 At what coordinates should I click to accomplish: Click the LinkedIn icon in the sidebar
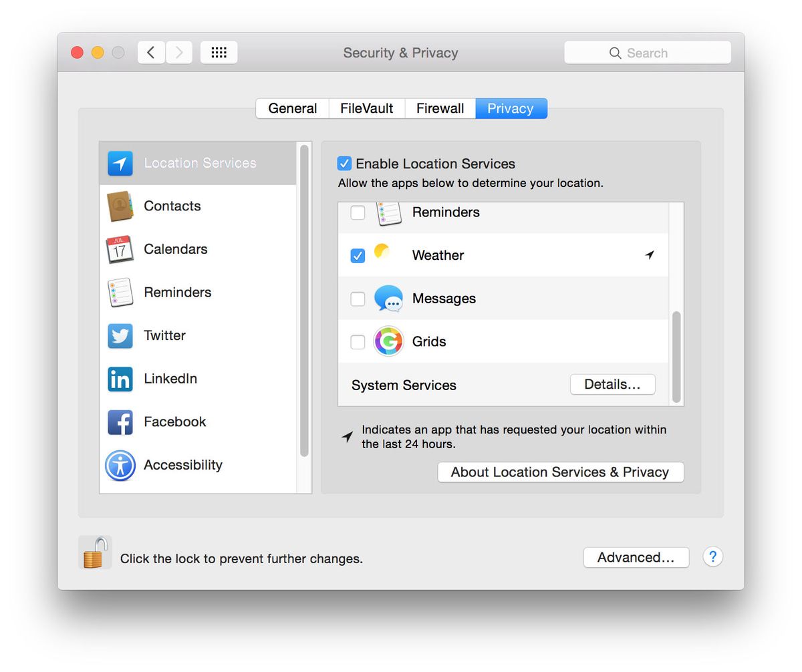(x=120, y=379)
